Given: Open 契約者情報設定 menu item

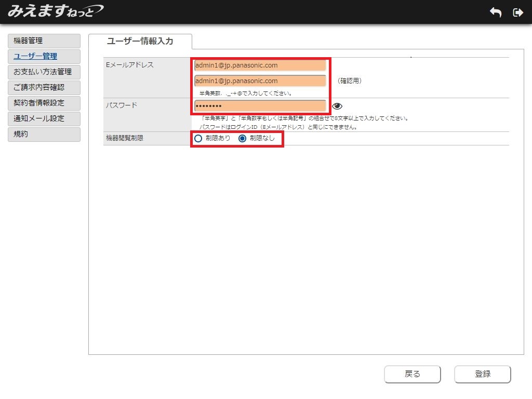Looking at the screenshot, I should click(x=44, y=103).
